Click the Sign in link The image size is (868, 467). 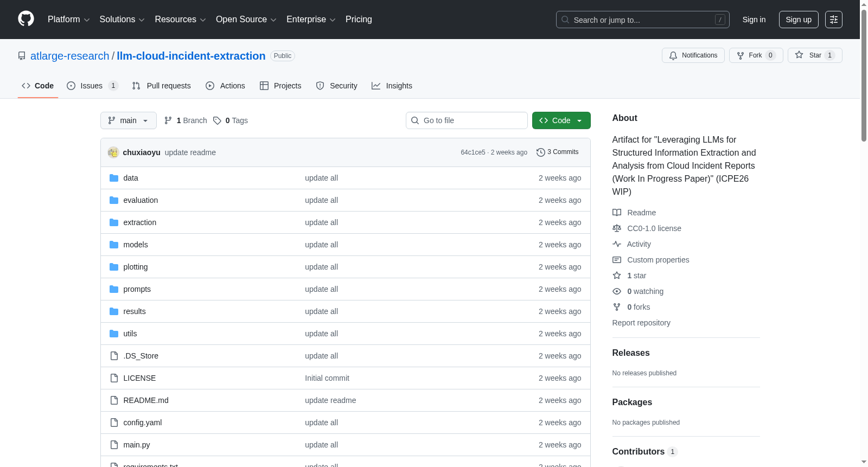(x=754, y=20)
